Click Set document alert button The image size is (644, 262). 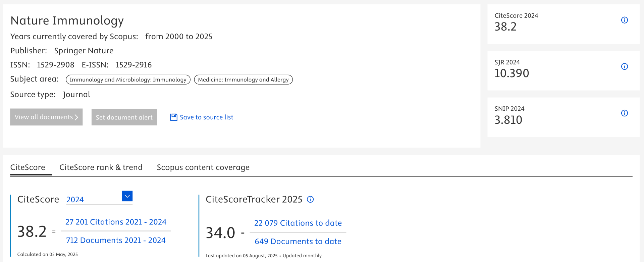[x=124, y=117]
